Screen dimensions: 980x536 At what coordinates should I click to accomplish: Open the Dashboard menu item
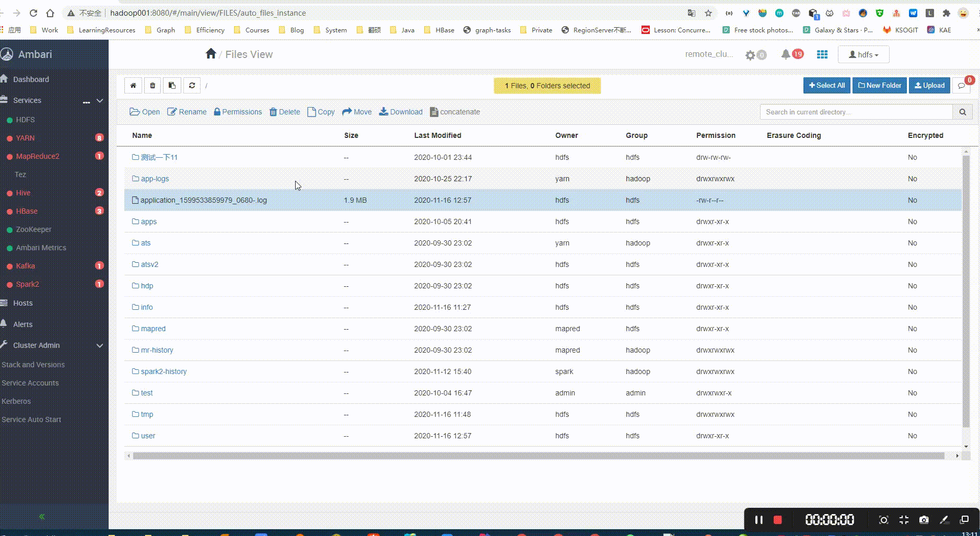click(31, 79)
